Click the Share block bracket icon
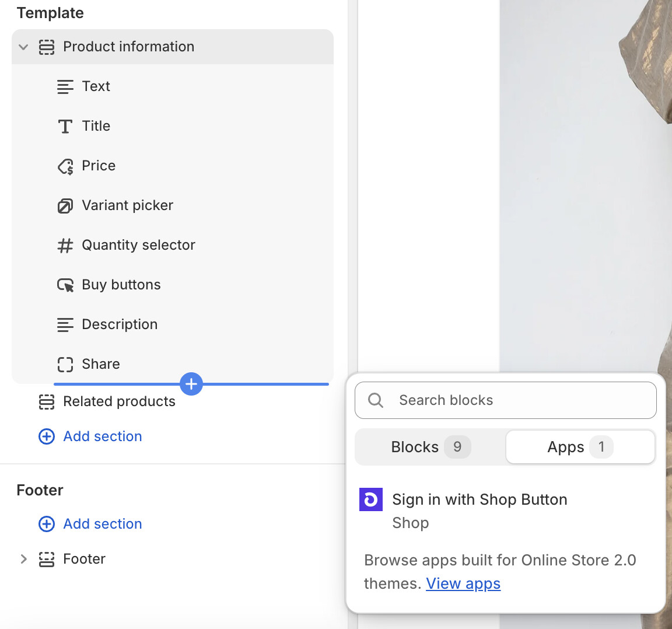Screen dimensions: 672x629 [x=65, y=365]
